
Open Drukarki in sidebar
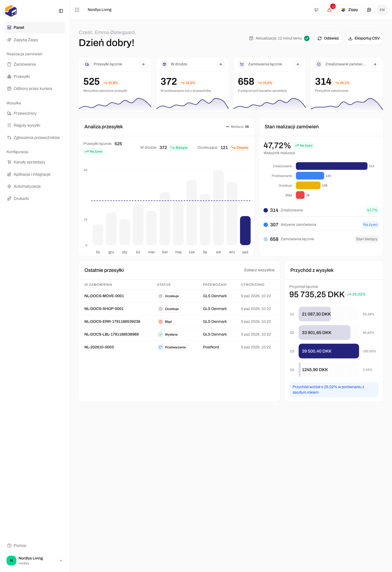point(35,199)
